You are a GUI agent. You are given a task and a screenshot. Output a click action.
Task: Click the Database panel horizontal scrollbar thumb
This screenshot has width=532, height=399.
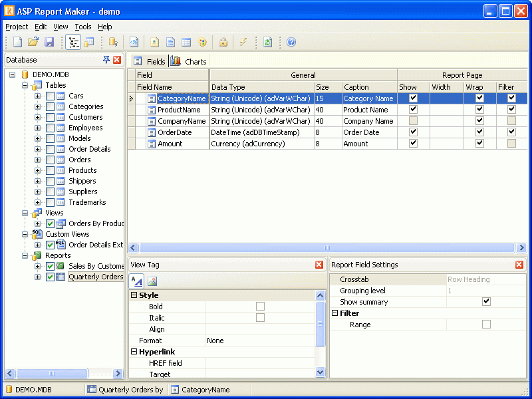point(52,374)
